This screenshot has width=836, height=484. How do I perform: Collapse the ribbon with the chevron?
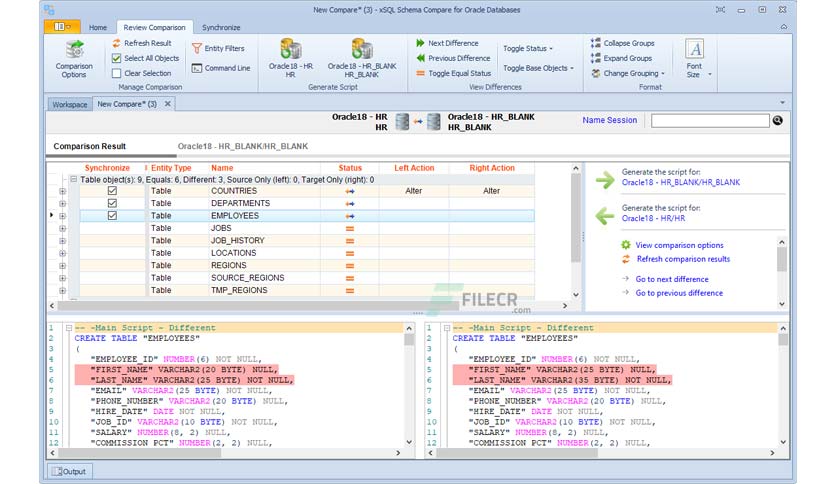pyautogui.click(x=783, y=27)
